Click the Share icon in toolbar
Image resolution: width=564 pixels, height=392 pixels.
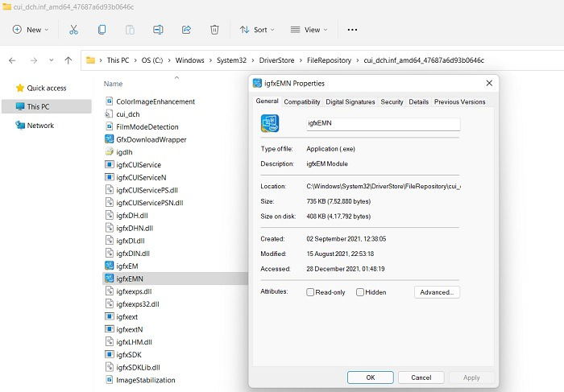click(x=186, y=30)
